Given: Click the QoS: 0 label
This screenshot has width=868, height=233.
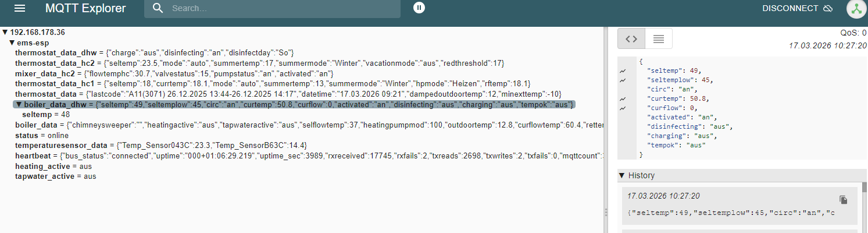Looking at the screenshot, I should point(853,33).
